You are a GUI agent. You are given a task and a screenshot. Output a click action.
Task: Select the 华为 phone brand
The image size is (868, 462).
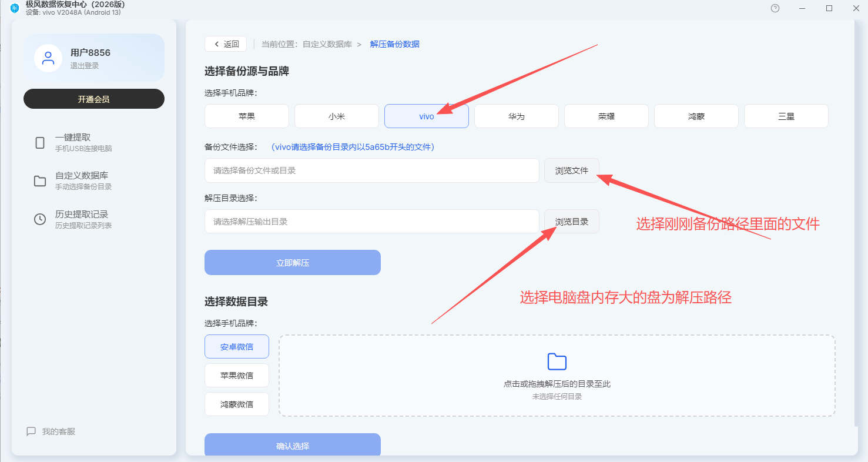point(517,116)
